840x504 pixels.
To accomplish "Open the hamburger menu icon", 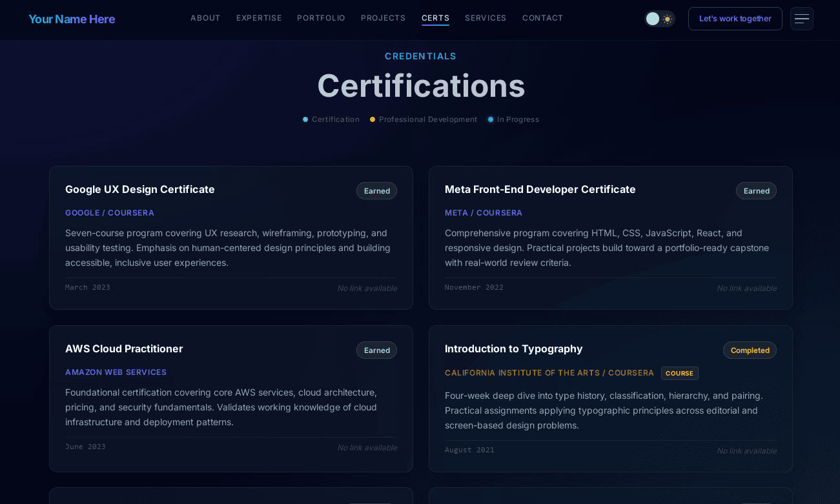I will [801, 19].
